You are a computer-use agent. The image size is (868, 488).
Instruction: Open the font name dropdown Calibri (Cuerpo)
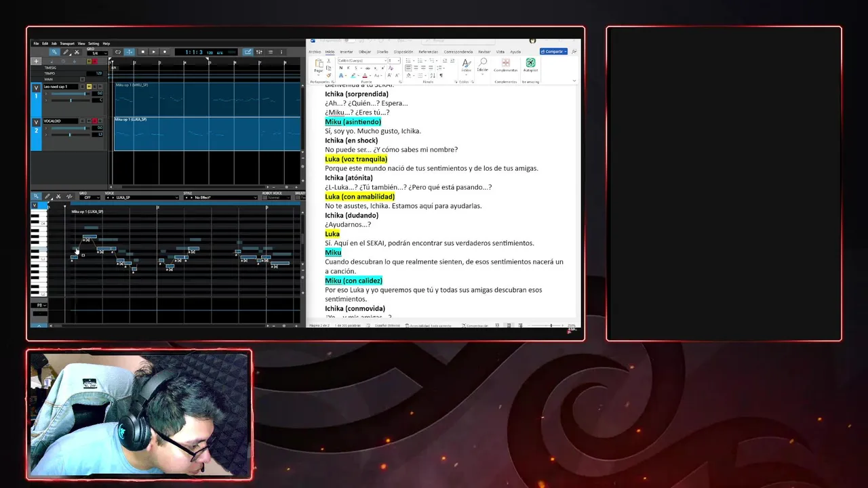tap(362, 60)
